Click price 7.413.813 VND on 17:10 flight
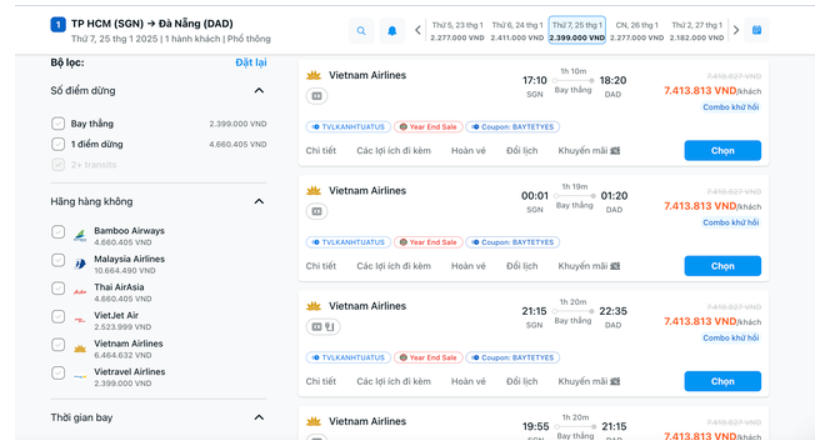Image resolution: width=830 pixels, height=440 pixels. click(x=700, y=91)
